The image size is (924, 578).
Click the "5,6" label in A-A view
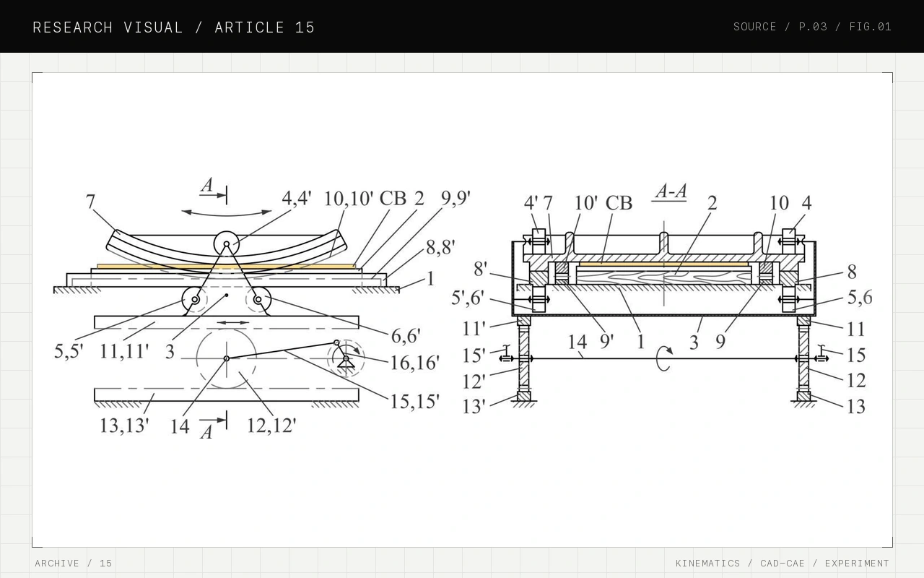pyautogui.click(x=860, y=298)
